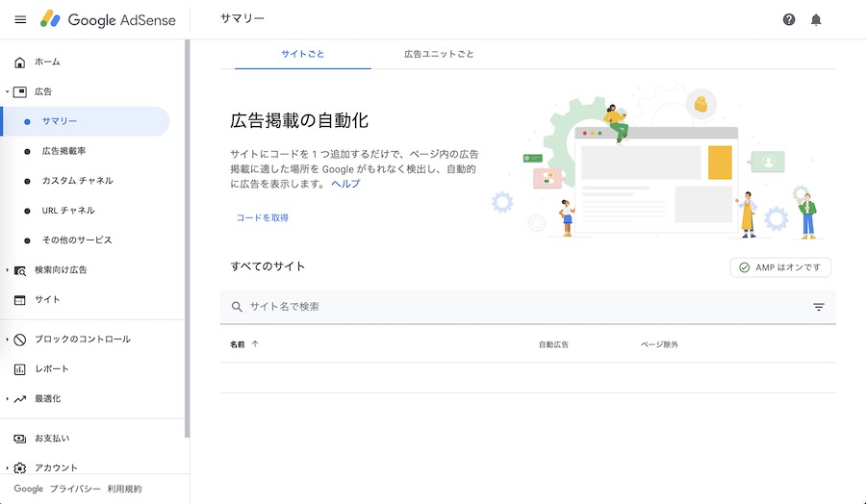Viewport: 866px width, 504px height.
Task: Click the ヘルプ link
Action: point(345,184)
